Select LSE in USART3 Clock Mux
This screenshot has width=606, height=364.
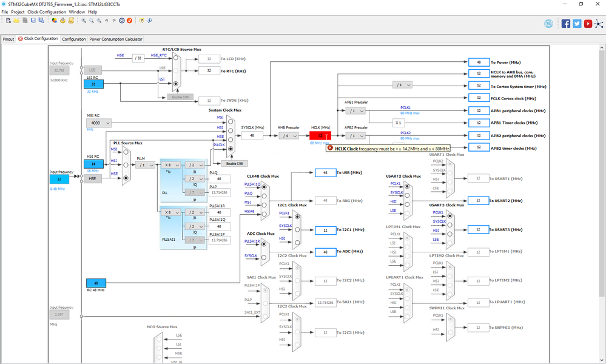[x=450, y=243]
